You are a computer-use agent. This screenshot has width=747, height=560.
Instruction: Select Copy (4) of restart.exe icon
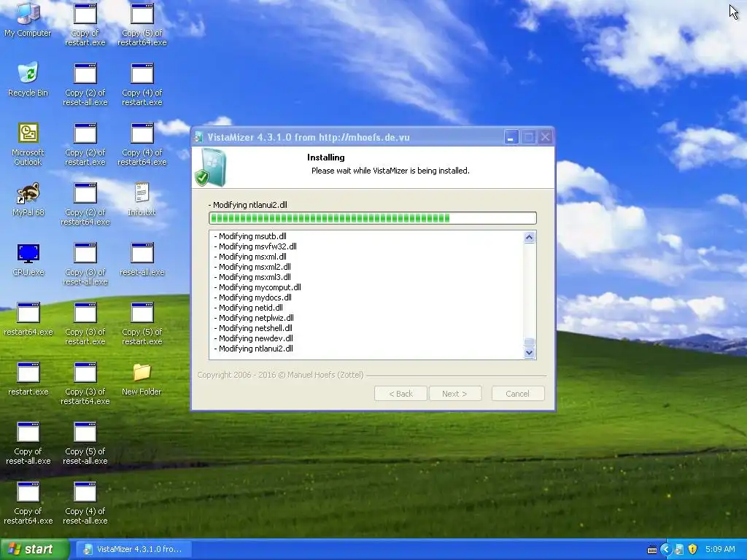tap(142, 85)
